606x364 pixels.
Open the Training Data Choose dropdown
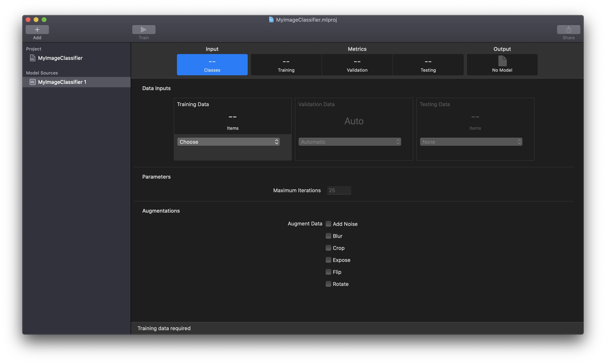coord(228,142)
